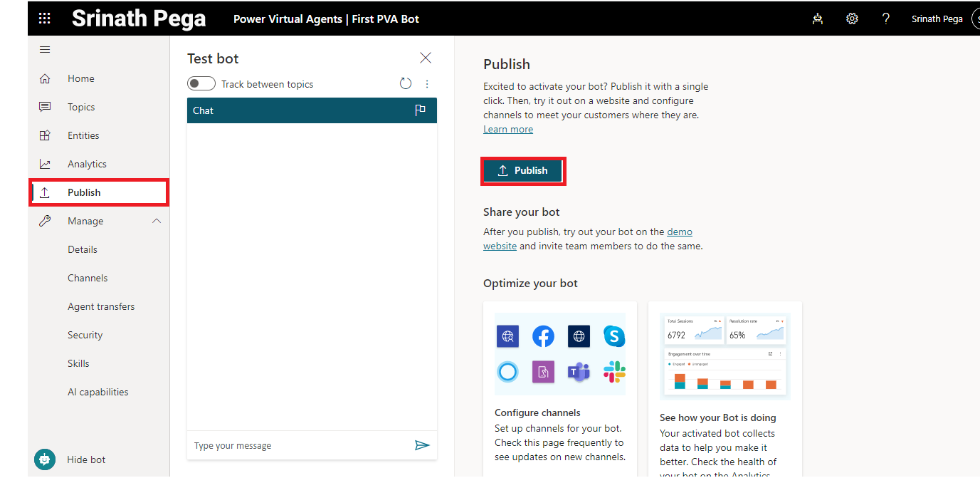The width and height of the screenshot is (980, 478).
Task: Click the flag icon in Chat header
Action: [x=420, y=110]
